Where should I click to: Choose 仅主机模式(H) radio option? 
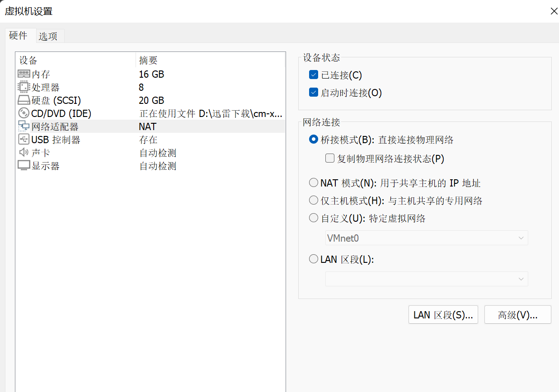[314, 201]
